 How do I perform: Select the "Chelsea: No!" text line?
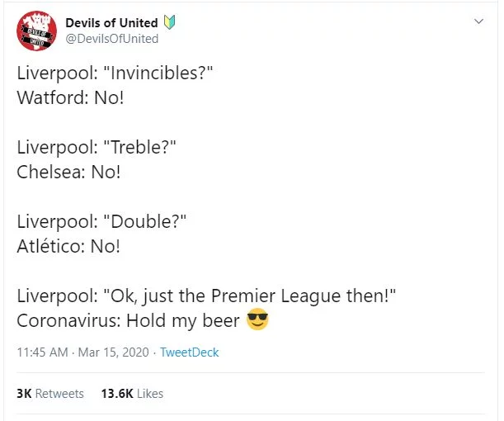click(68, 173)
